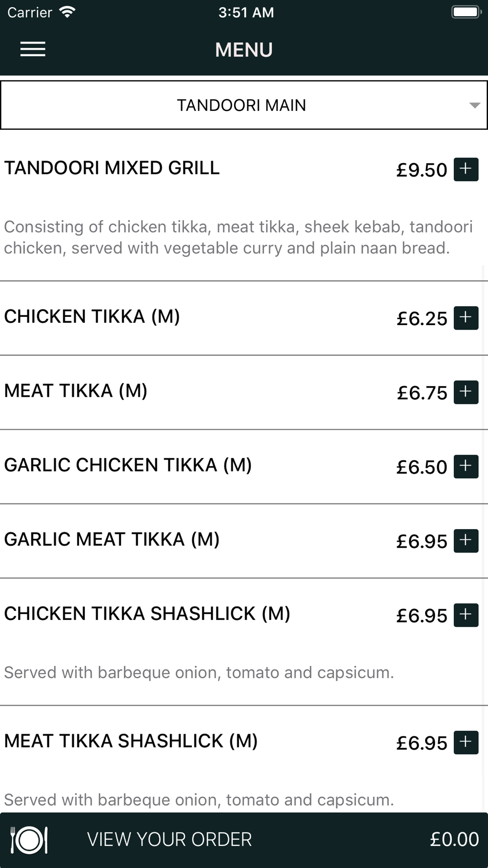Add Chicken Tikka Shashlick (M) plus icon
This screenshot has height=868, width=488.
coord(466,615)
